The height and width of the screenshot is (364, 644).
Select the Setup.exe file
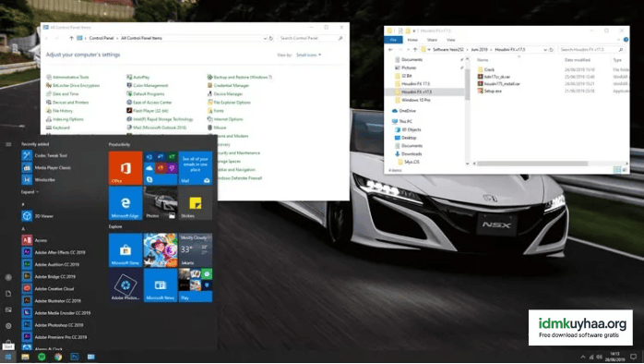[490, 91]
